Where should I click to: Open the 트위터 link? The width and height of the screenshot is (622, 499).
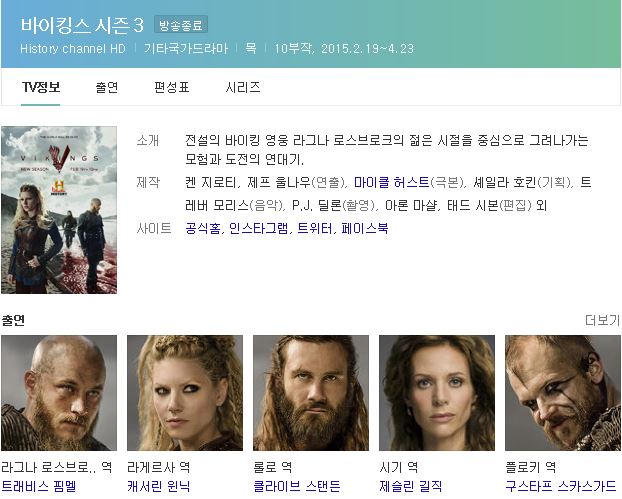point(315,228)
